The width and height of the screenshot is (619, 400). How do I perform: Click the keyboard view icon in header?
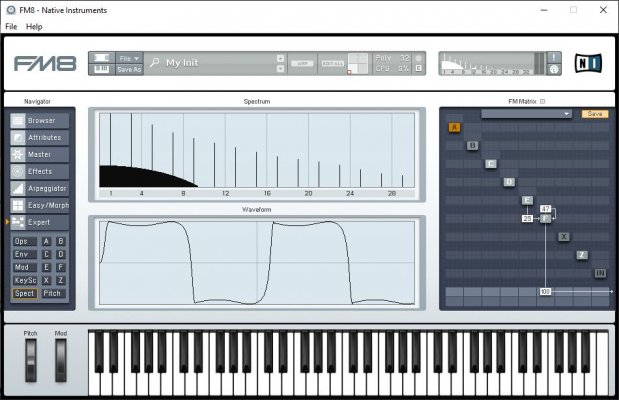(x=101, y=69)
